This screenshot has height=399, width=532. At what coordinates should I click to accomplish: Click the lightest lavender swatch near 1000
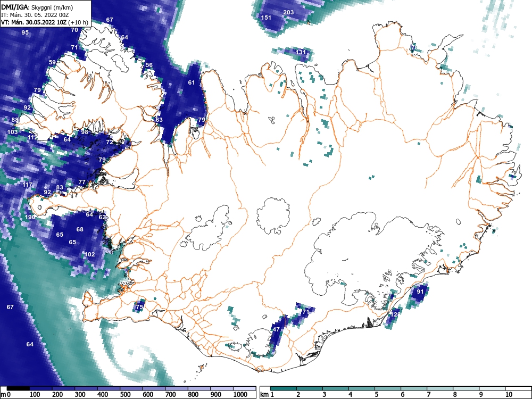[244, 388]
